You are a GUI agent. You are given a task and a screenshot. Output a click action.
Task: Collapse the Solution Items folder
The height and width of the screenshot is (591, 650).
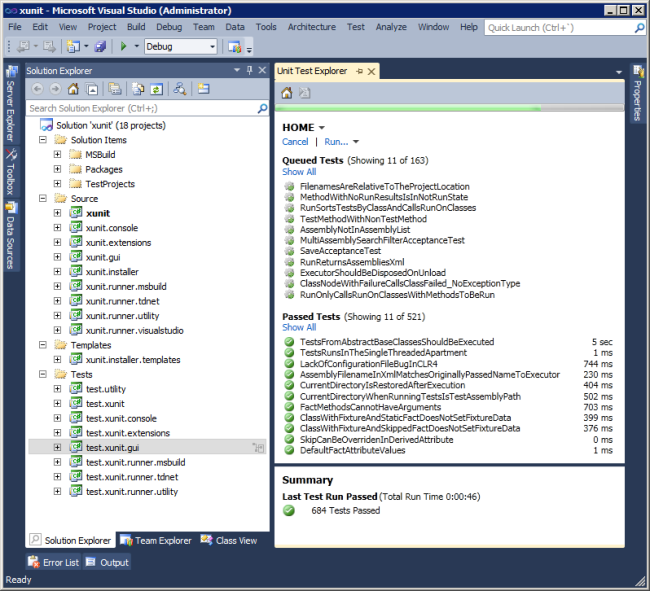click(x=43, y=140)
